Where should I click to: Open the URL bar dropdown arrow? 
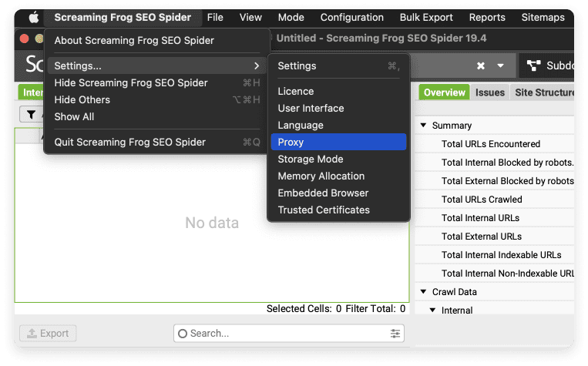tap(500, 65)
